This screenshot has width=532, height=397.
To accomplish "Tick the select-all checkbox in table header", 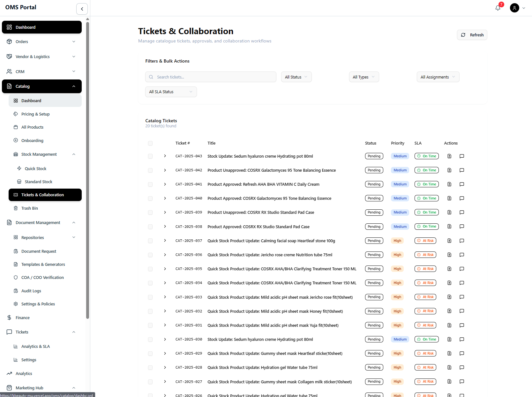I will pyautogui.click(x=150, y=143).
